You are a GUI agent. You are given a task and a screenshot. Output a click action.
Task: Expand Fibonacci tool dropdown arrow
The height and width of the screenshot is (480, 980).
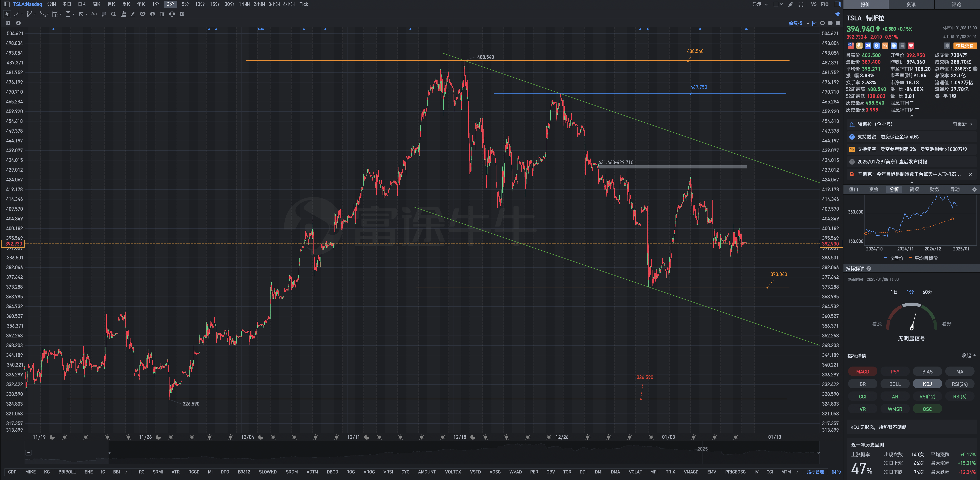coord(60,14)
